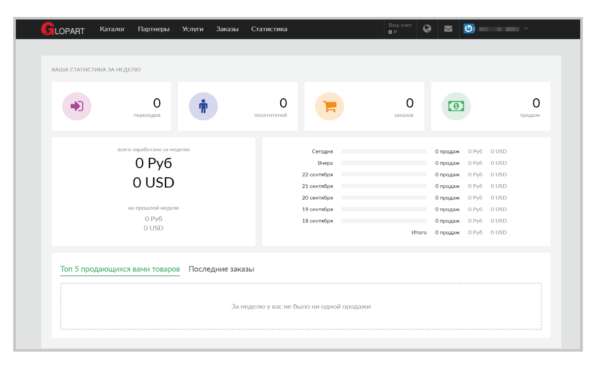600x367 pixels.
Task: Open the Статистика menu
Action: point(269,29)
